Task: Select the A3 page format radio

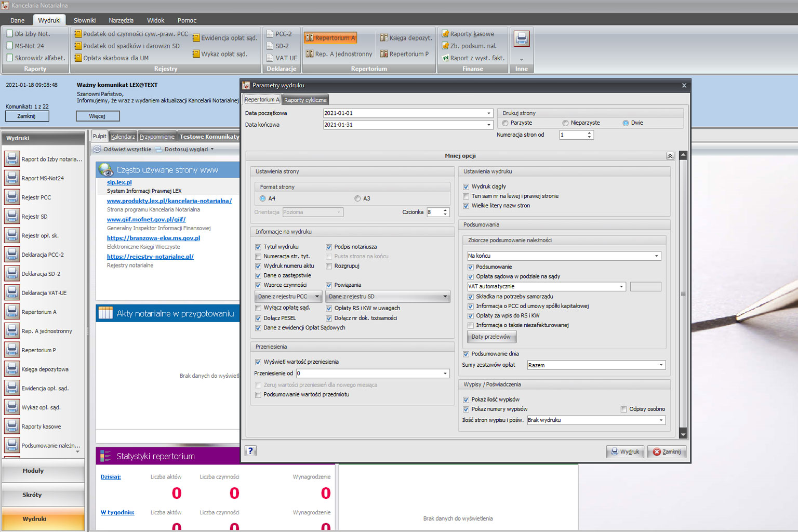Action: [357, 198]
